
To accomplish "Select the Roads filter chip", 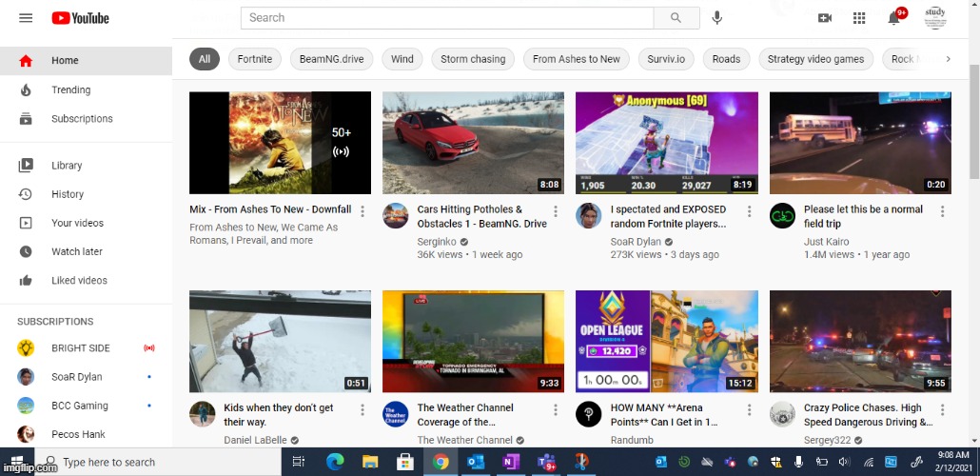I will tap(726, 59).
